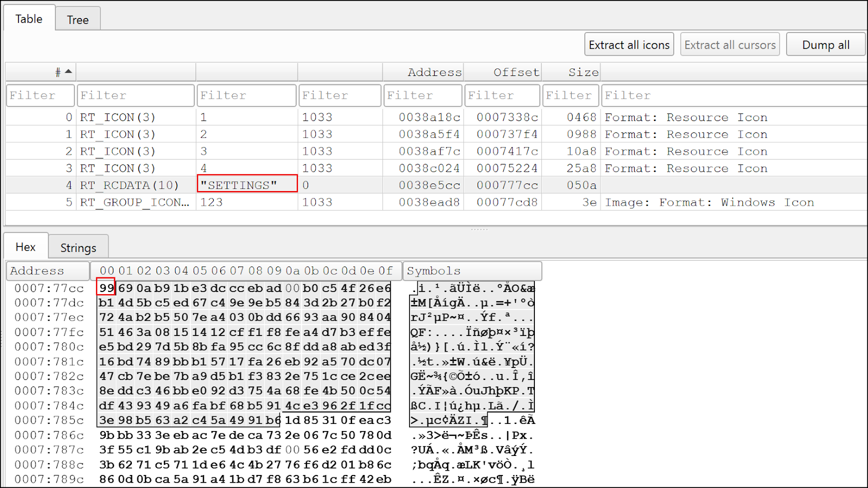The height and width of the screenshot is (488, 868).
Task: Switch to the Tree tab
Action: click(x=78, y=20)
